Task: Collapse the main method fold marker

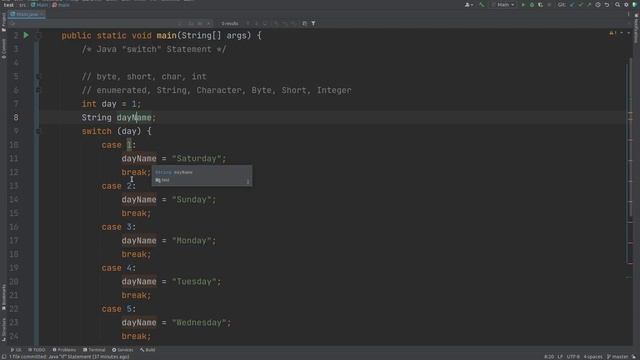Action: coord(38,36)
